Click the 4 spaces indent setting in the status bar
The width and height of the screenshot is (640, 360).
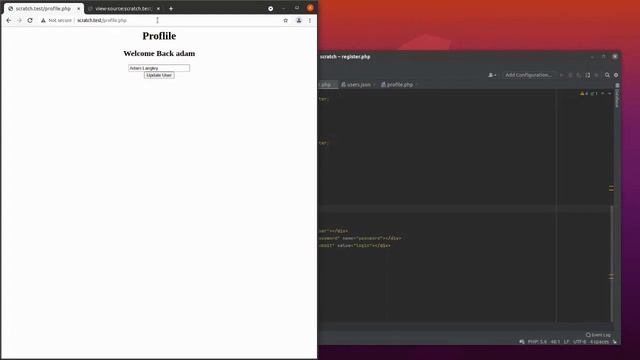(599, 342)
